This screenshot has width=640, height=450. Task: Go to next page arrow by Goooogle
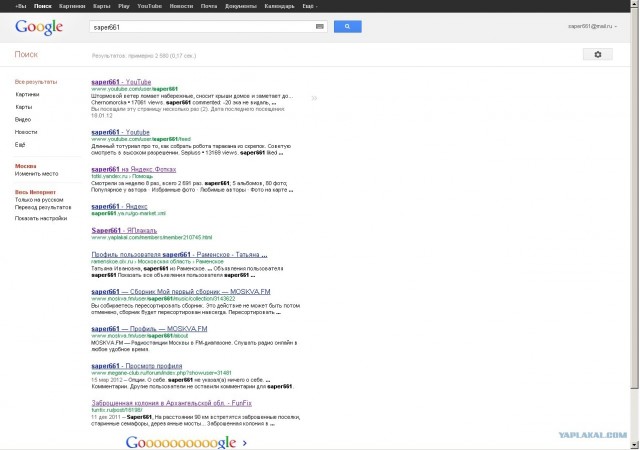pyautogui.click(x=244, y=443)
